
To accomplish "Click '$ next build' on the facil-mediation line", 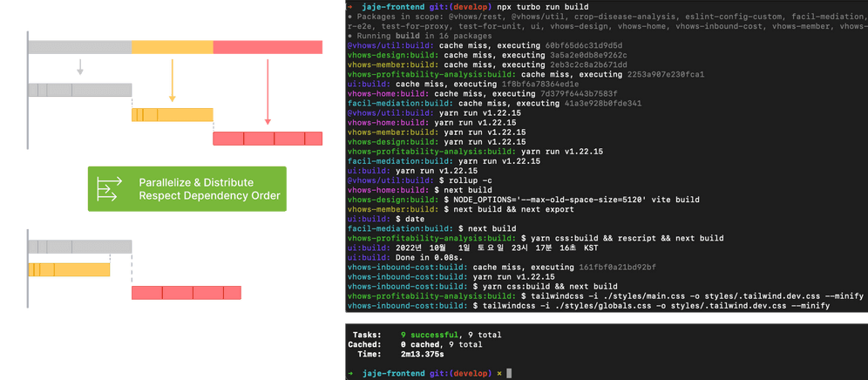I will pos(487,228).
